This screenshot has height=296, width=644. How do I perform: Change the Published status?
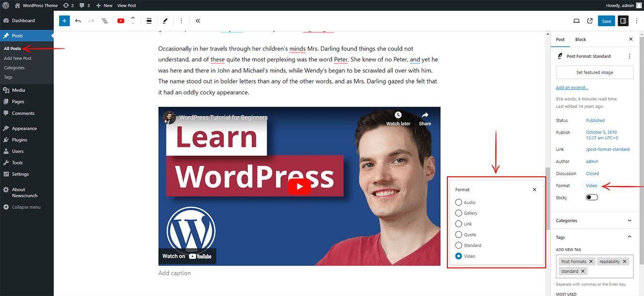pyautogui.click(x=595, y=120)
